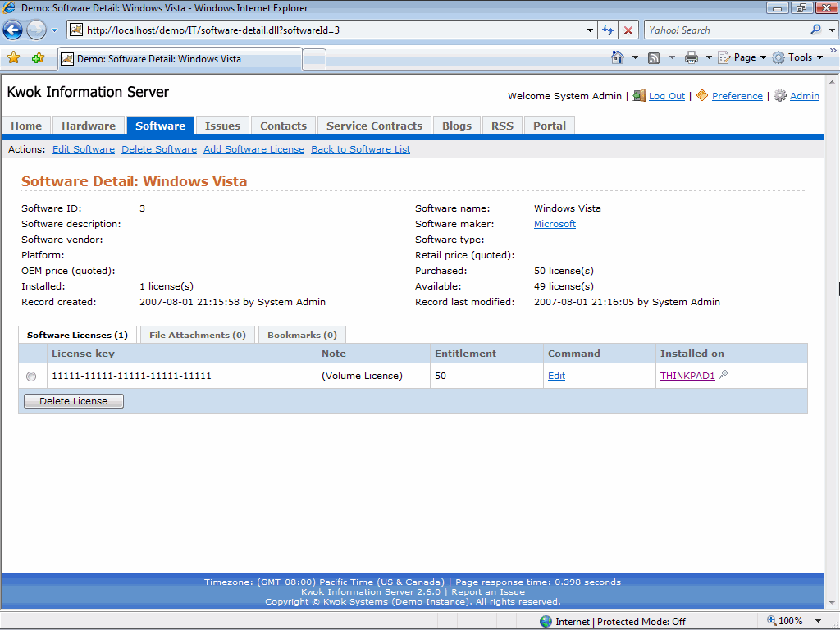Switch to the Issues tab

(x=222, y=126)
